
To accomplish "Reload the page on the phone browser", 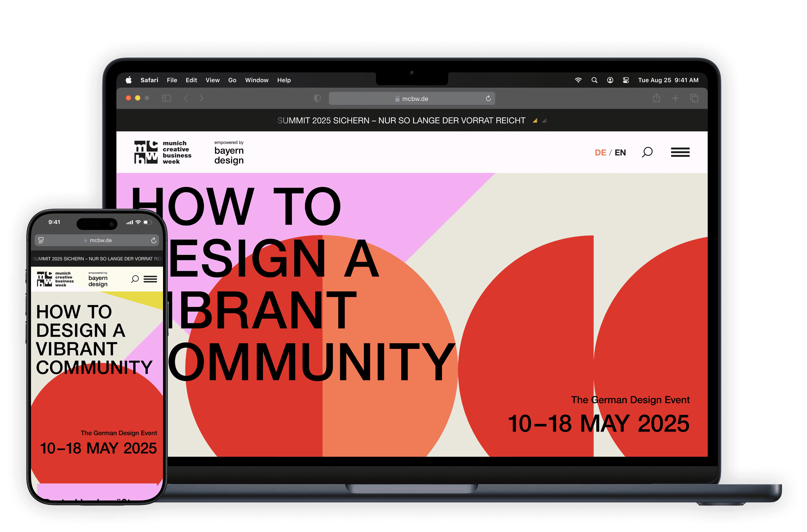I will (x=153, y=240).
